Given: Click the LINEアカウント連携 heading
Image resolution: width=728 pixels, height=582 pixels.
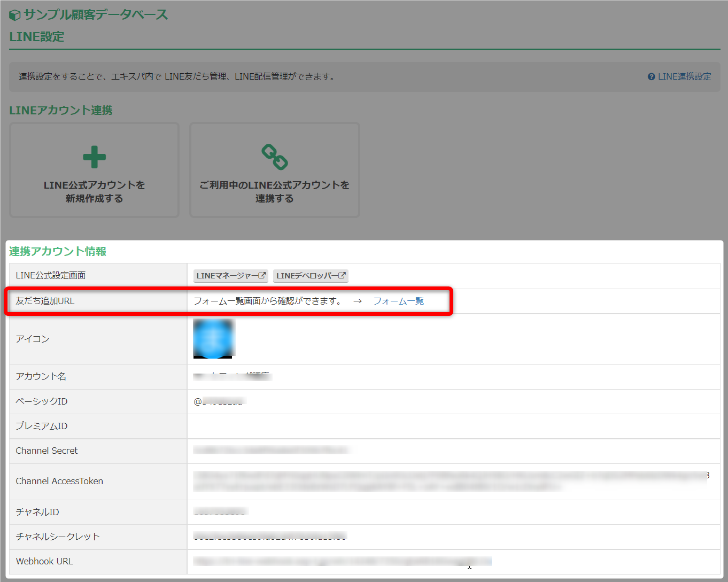Looking at the screenshot, I should point(61,110).
